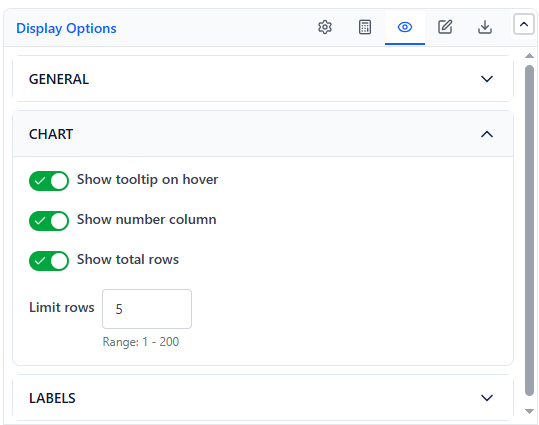The height and width of the screenshot is (425, 539).
Task: Open the edit pencil icon tab
Action: 445,27
